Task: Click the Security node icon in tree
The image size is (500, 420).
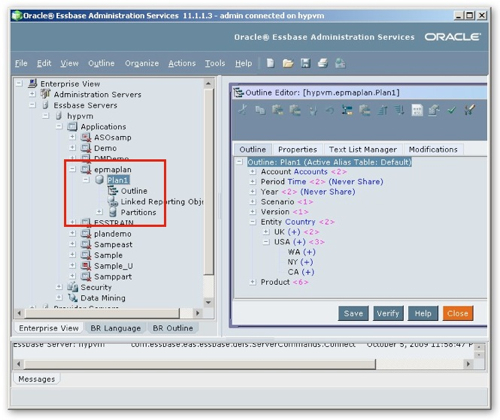Action: coord(73,287)
